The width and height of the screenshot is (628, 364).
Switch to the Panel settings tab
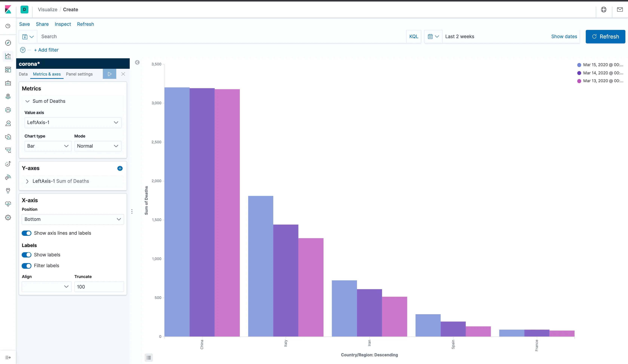(x=79, y=74)
